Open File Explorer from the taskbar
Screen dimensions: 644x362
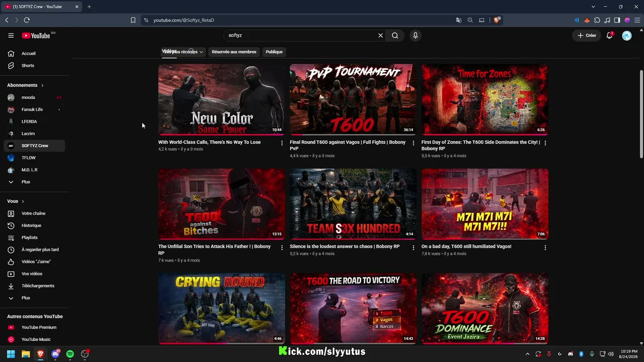[26, 354]
